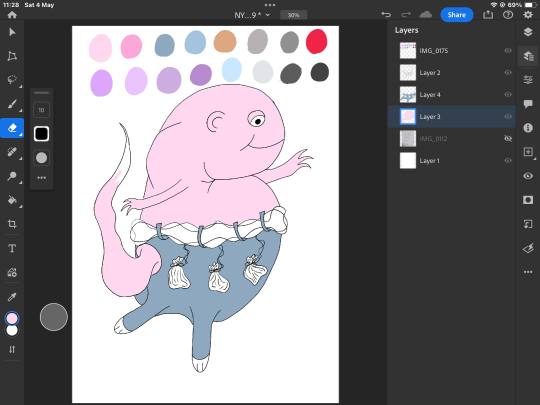
Task: Pick the pink foreground color swatch
Action: click(12, 318)
